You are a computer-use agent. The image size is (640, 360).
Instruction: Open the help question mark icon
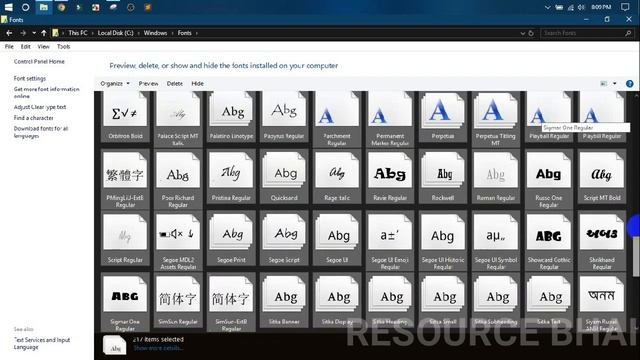[x=629, y=84]
